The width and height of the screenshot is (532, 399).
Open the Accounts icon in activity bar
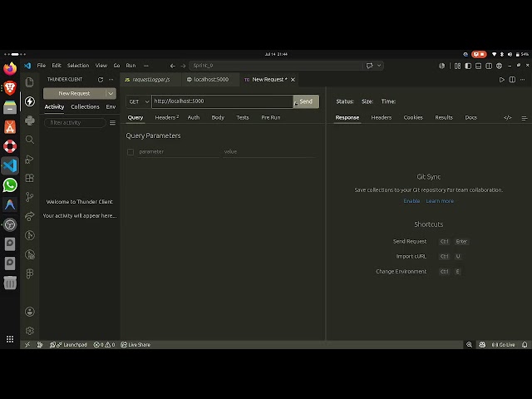tap(30, 312)
